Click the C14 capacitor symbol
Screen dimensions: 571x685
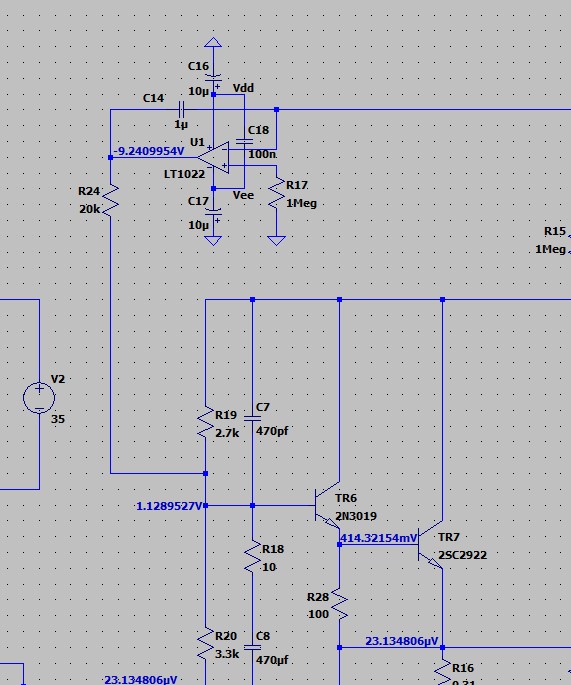click(181, 109)
